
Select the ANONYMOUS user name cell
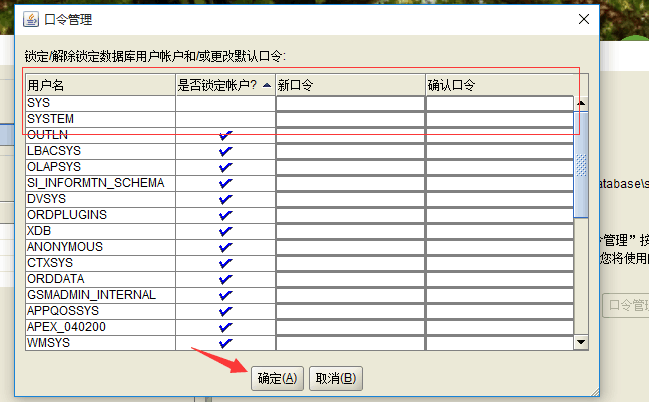[x=101, y=248]
